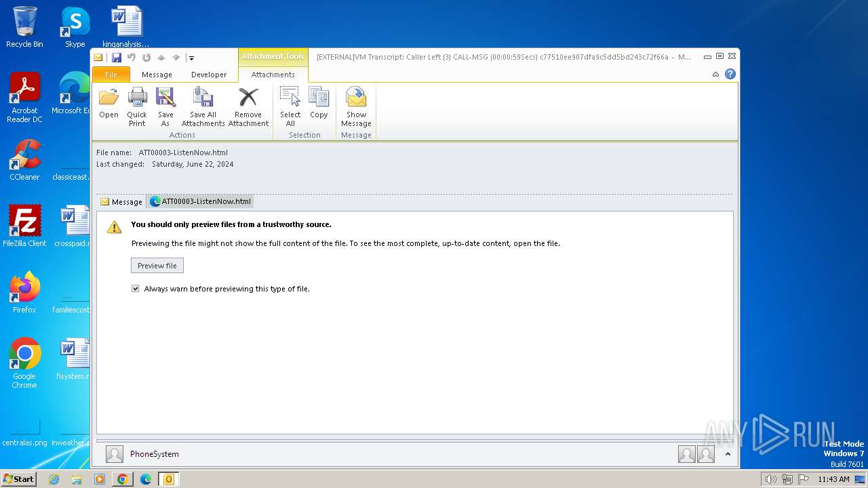Screen dimensions: 868x488
Task: Launch the Firefox desktop shortcut
Action: (x=24, y=293)
